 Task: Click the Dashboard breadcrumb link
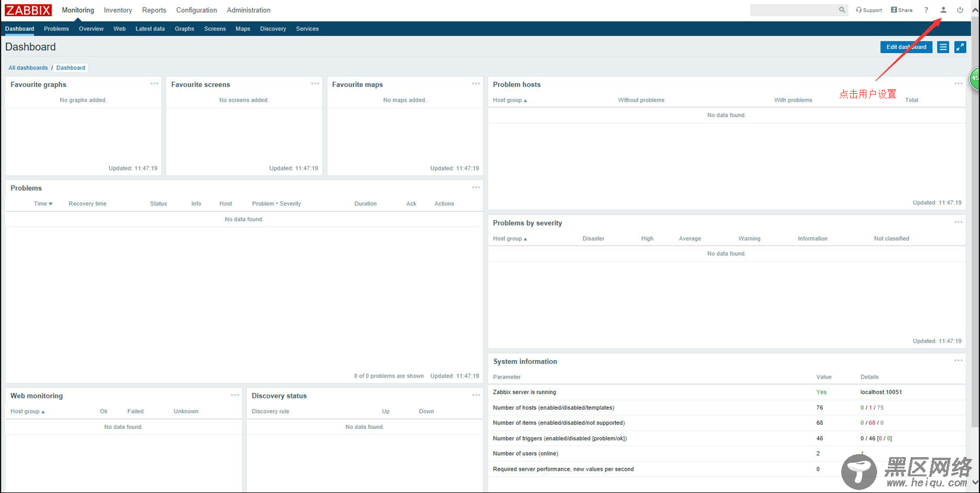click(71, 68)
